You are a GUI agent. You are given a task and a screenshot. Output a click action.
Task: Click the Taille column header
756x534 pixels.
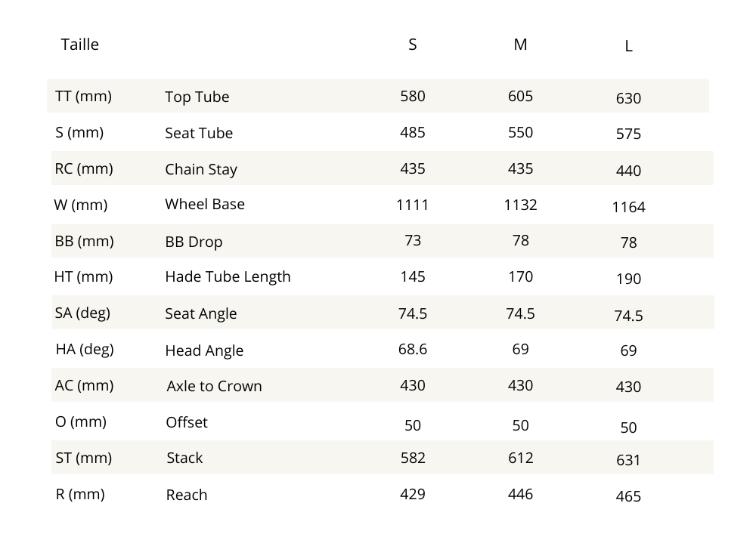[79, 45]
